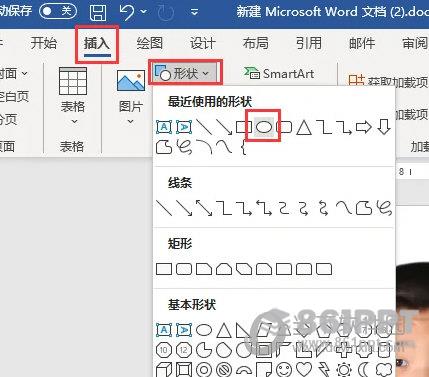
Task: Click the 最近使用的形状 section heading
Action: (210, 102)
